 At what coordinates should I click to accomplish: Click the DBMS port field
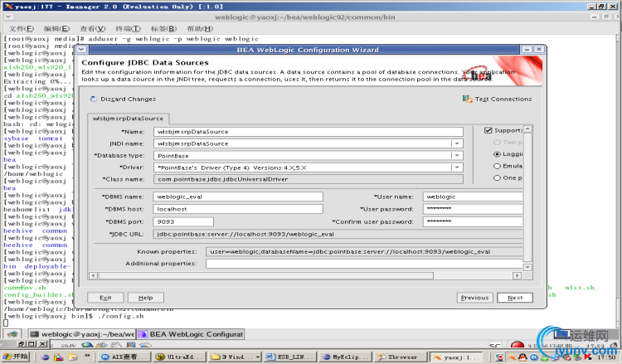point(183,221)
